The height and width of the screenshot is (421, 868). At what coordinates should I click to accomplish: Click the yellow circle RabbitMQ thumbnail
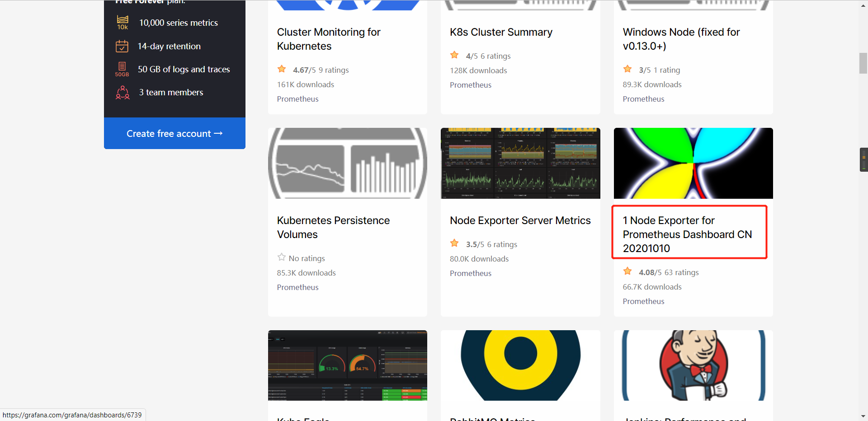(520, 365)
